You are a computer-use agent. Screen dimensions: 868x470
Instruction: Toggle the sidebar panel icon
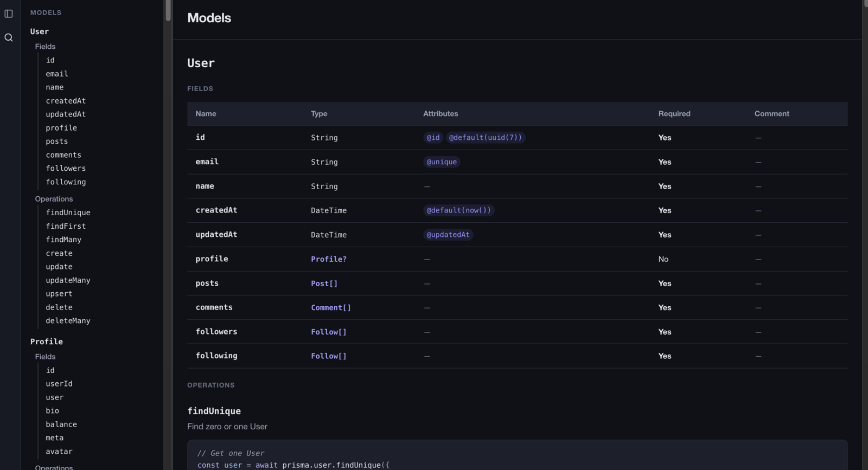click(x=9, y=14)
